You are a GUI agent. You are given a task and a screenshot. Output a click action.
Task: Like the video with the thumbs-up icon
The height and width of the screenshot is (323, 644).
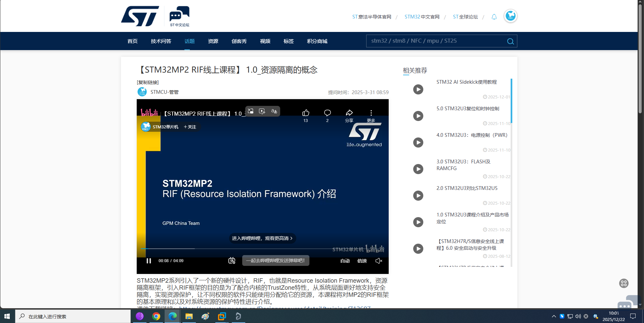[x=306, y=113]
